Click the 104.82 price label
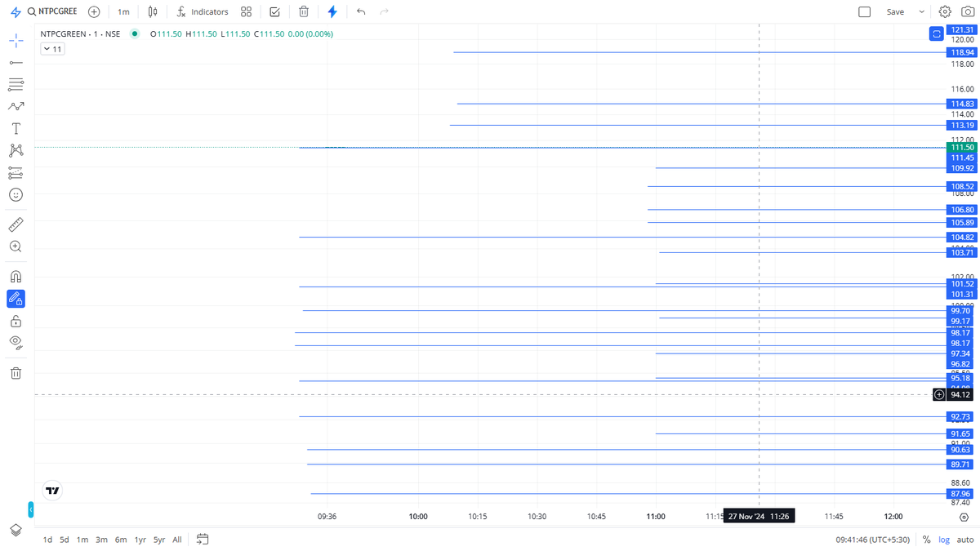 click(962, 238)
